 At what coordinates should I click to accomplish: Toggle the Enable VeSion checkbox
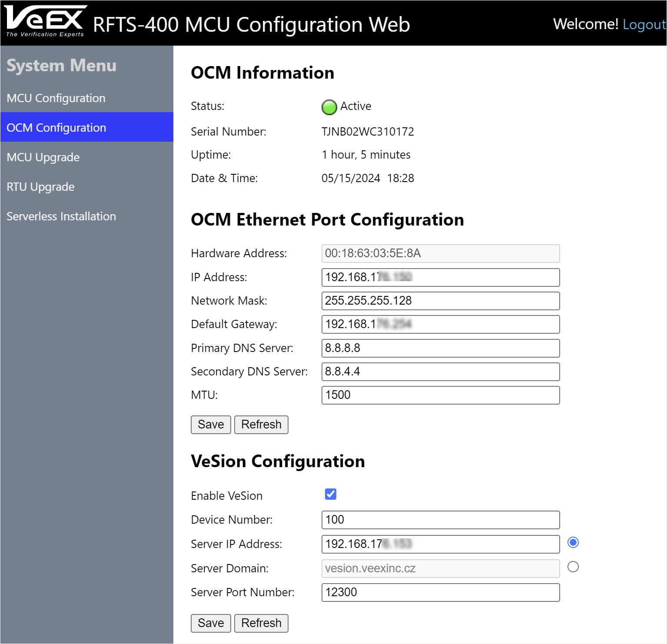[x=331, y=494]
